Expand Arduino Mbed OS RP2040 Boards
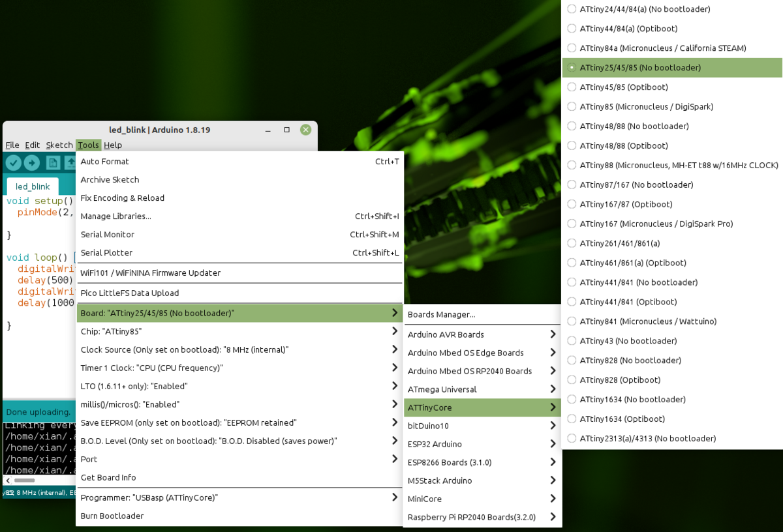The width and height of the screenshot is (783, 532). (x=482, y=371)
